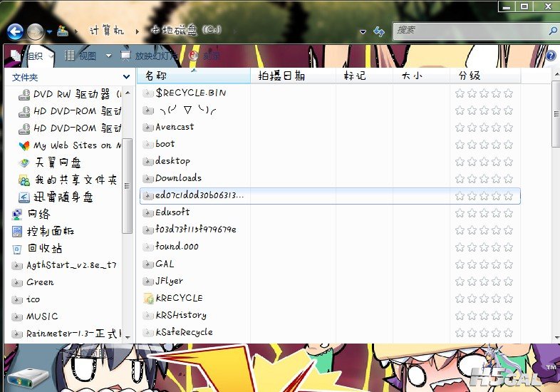Viewport: 560px width, 392px height.
Task: Select ico folder in tree
Action: (x=26, y=299)
